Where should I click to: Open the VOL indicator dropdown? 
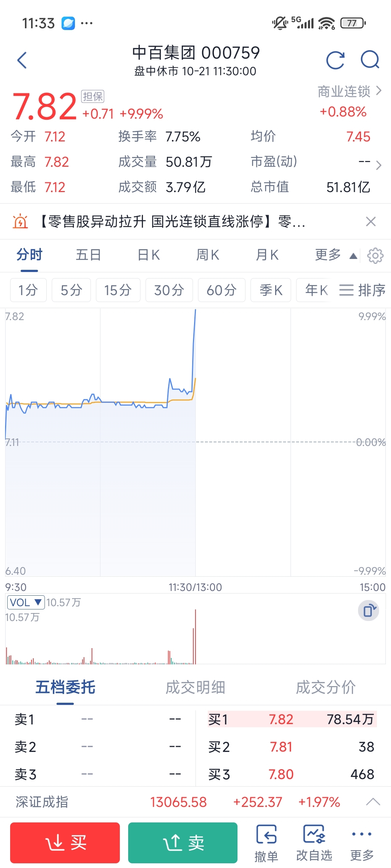pos(26,603)
